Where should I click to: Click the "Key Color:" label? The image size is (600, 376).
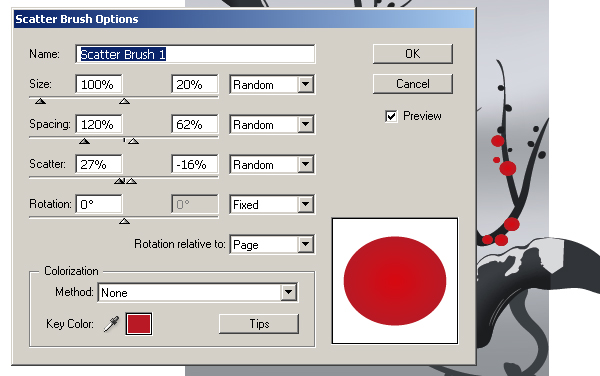click(x=70, y=324)
